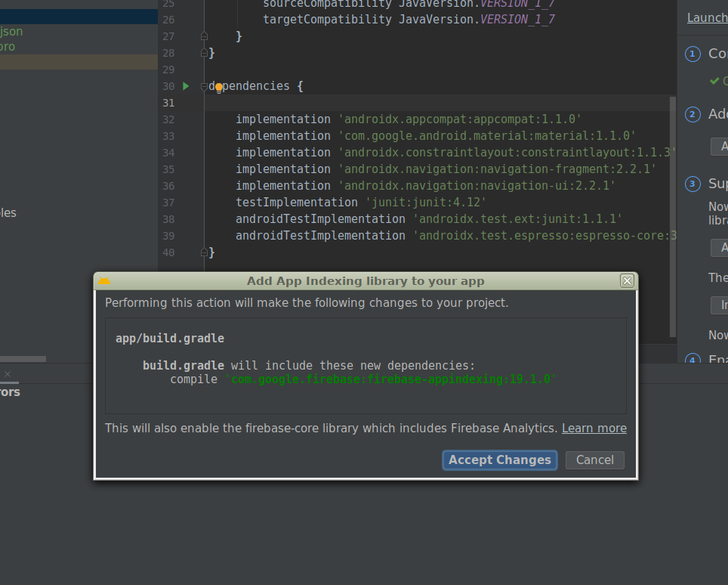Screen dimensions: 728x585
Task: Cancel the Add App Indexing dialog
Action: tap(594, 460)
